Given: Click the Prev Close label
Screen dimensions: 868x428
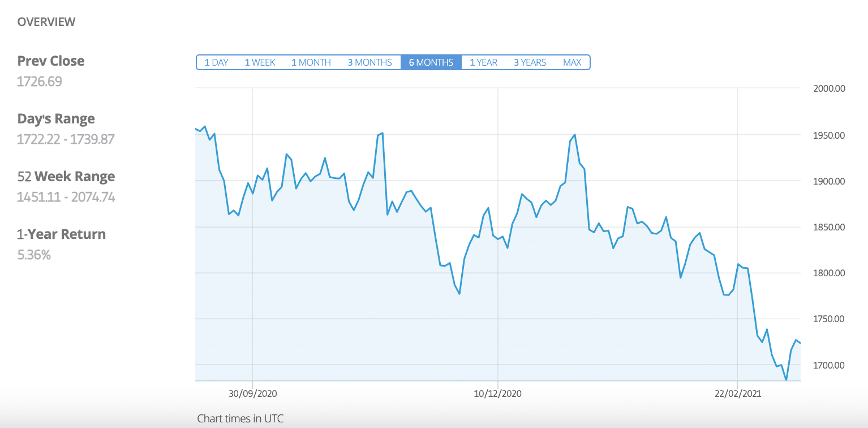Looking at the screenshot, I should pyautogui.click(x=51, y=61).
